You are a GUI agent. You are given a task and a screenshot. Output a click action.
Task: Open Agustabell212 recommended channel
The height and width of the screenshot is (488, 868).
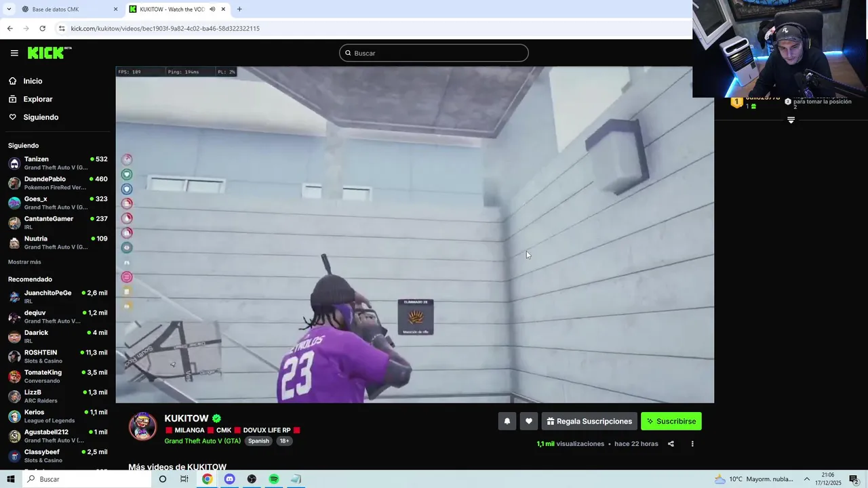(x=58, y=436)
